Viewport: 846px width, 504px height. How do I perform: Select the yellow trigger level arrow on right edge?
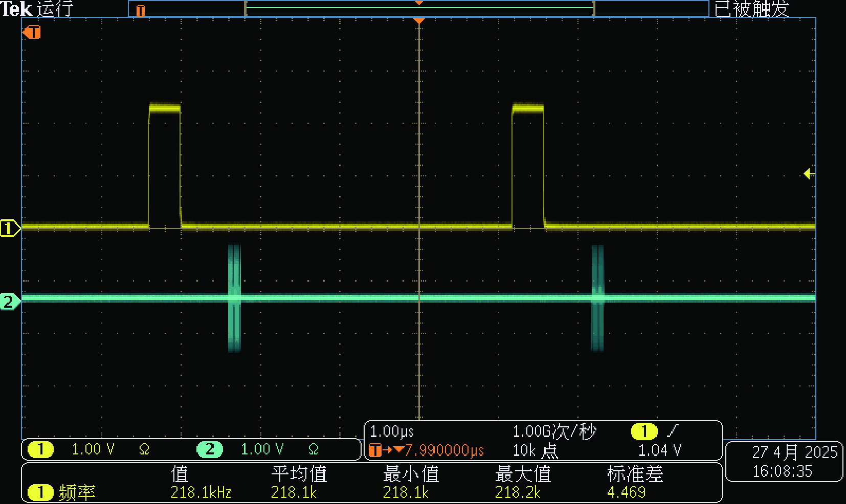point(808,174)
